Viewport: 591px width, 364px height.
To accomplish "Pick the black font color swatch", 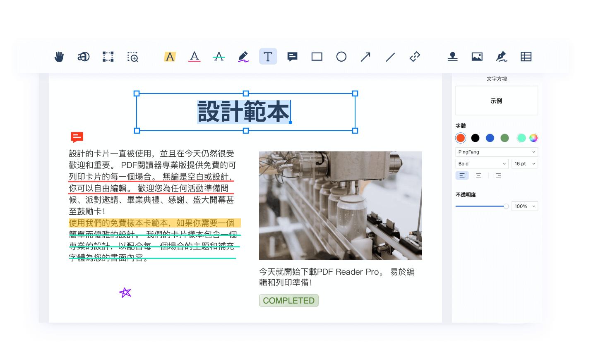I will (475, 138).
